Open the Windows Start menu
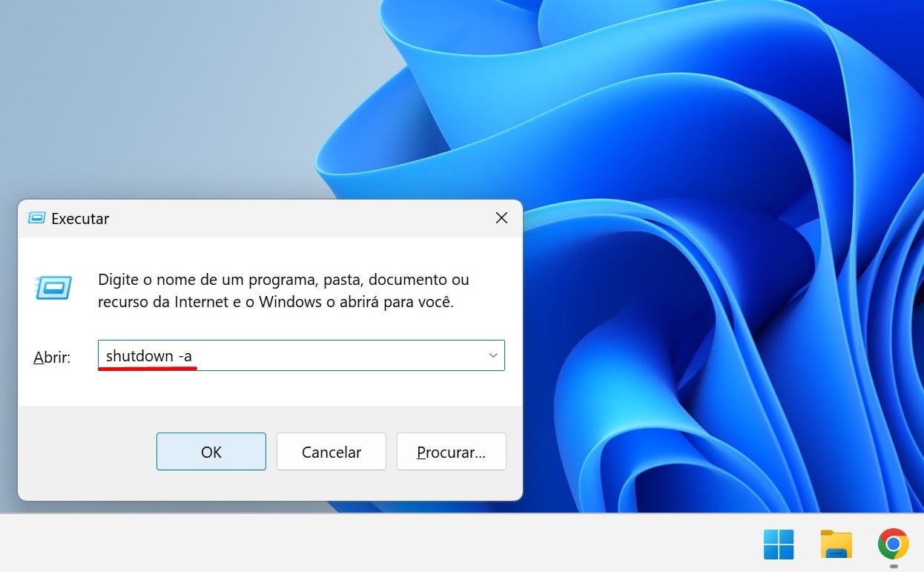Image resolution: width=924 pixels, height=572 pixels. (778, 545)
